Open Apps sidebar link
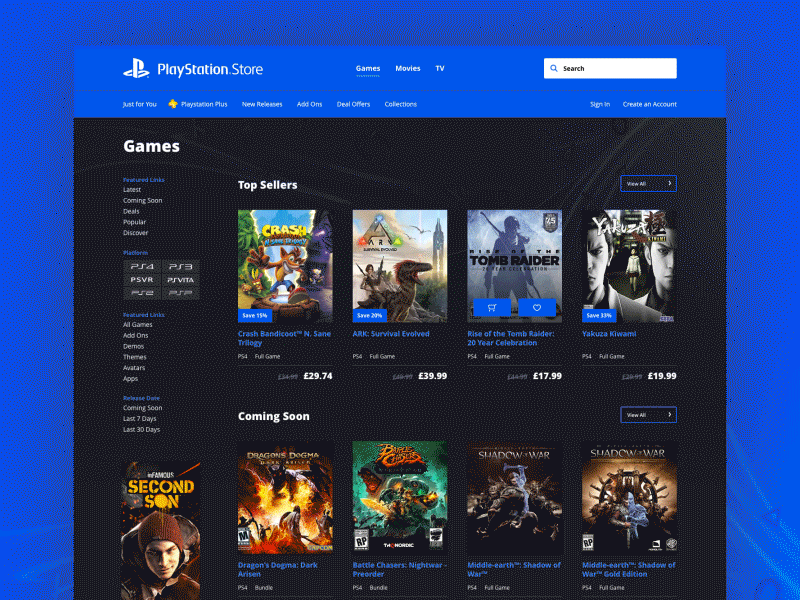This screenshot has height=600, width=800. point(130,379)
